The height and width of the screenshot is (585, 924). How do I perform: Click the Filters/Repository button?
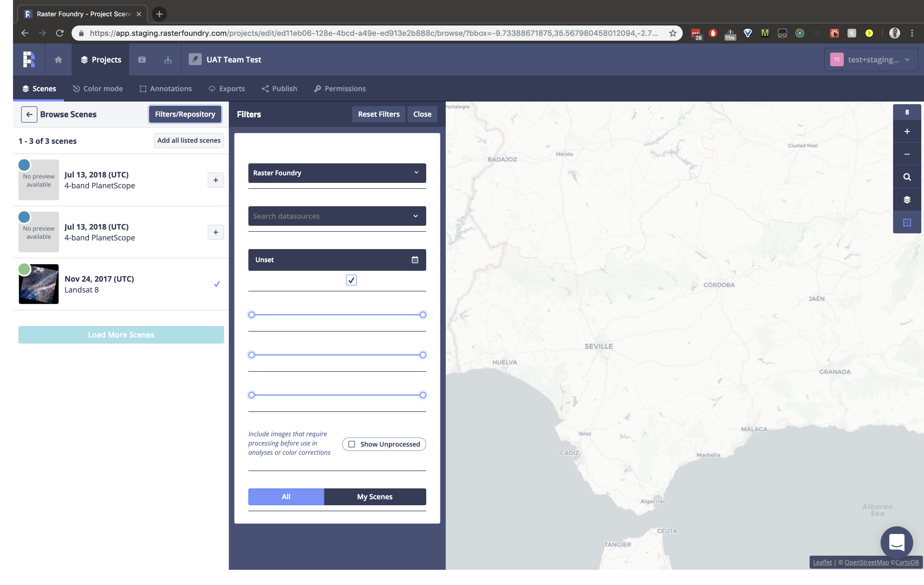pos(185,114)
